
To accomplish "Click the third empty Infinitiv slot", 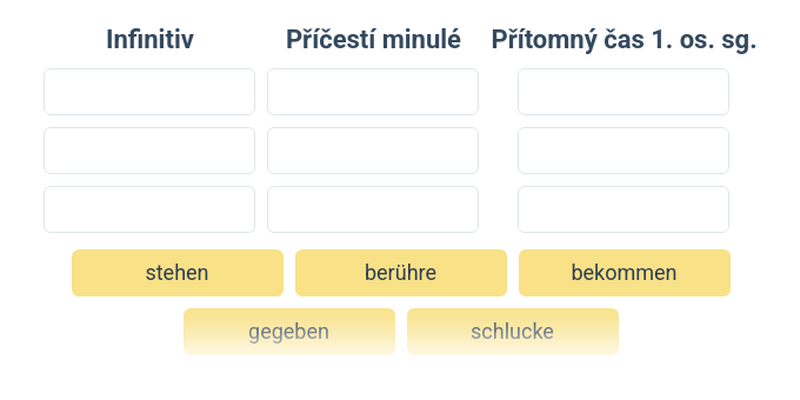I will click(149, 209).
